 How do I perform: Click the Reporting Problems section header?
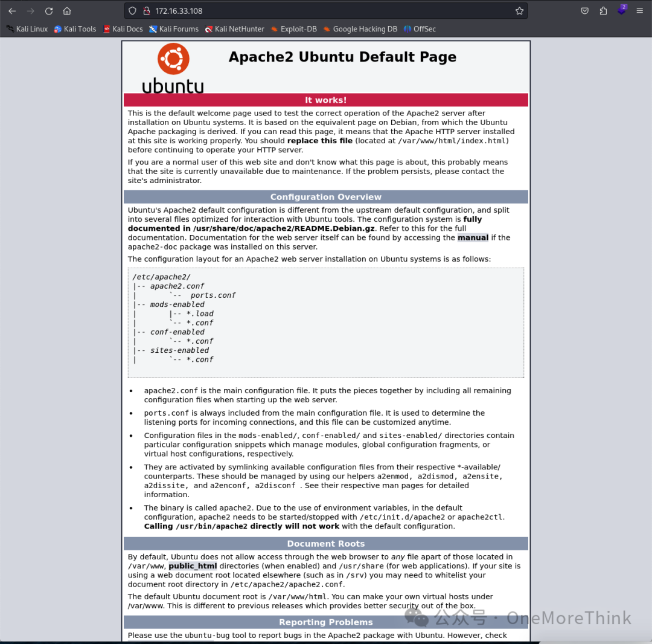[325, 622]
